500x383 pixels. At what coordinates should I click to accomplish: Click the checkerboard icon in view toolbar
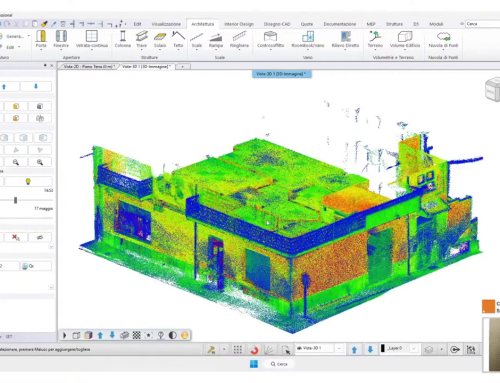click(136, 335)
